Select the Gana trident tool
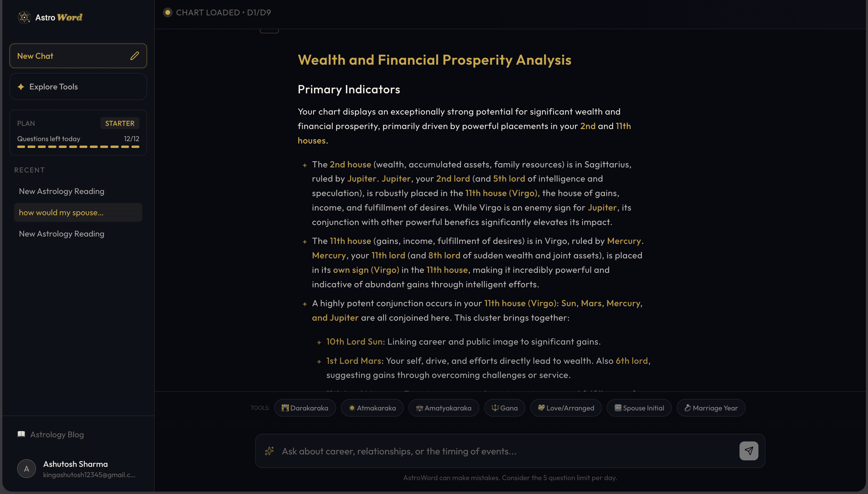The image size is (868, 494). point(504,408)
